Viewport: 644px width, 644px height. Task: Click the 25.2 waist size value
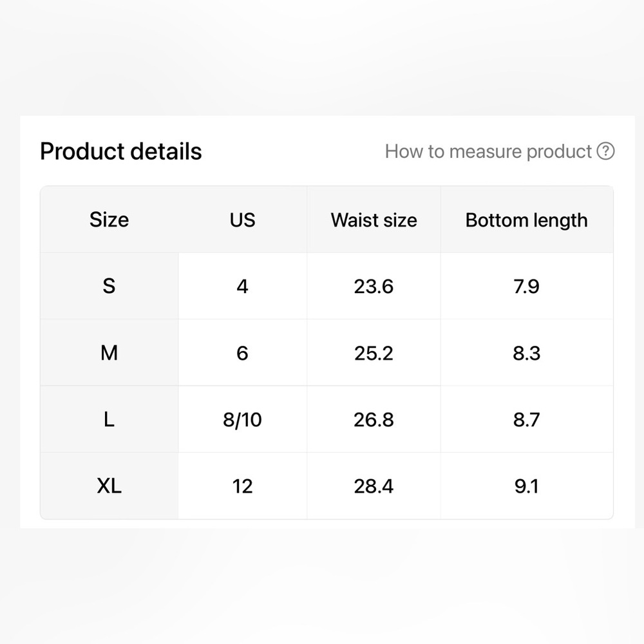[x=374, y=353]
